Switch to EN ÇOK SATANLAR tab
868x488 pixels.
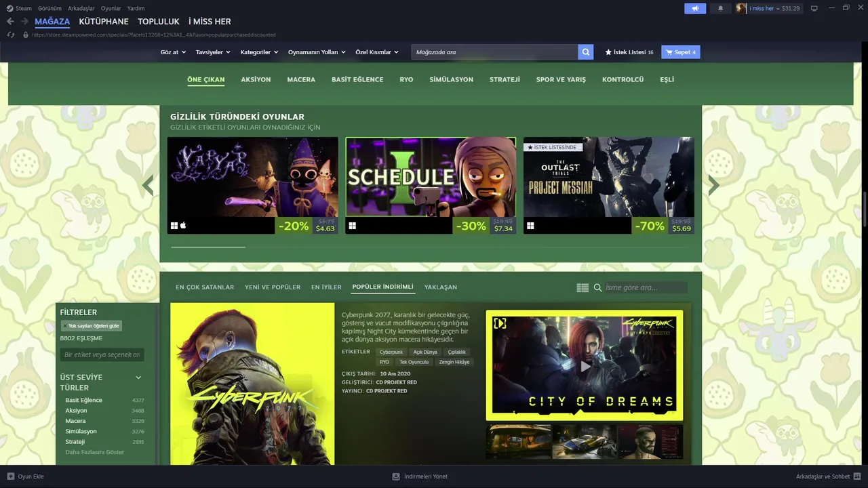point(205,287)
